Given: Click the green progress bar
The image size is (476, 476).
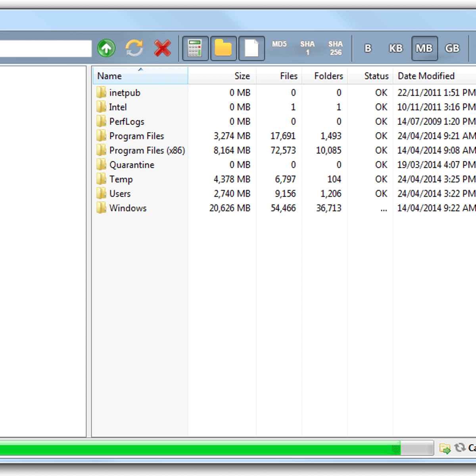Looking at the screenshot, I should [x=198, y=448].
